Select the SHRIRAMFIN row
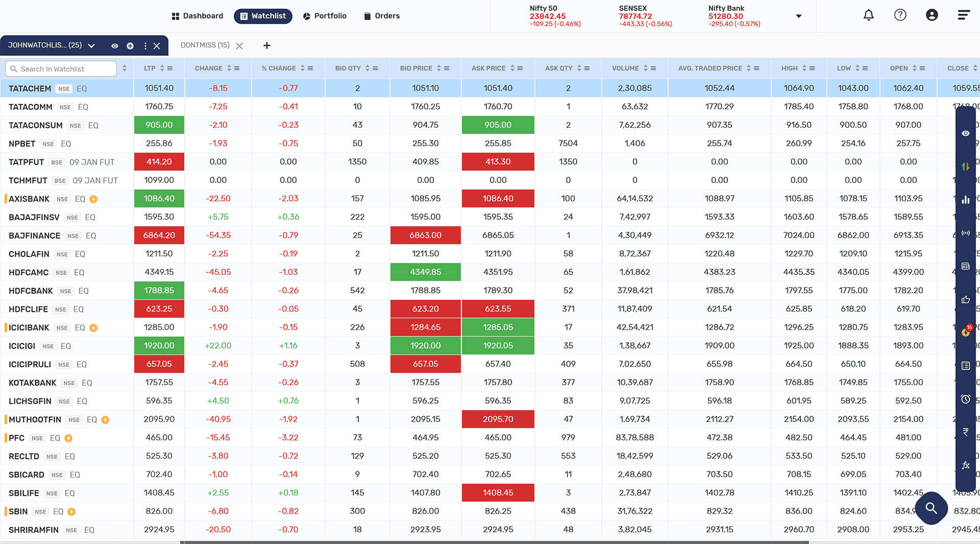The height and width of the screenshot is (544, 980). pos(490,530)
